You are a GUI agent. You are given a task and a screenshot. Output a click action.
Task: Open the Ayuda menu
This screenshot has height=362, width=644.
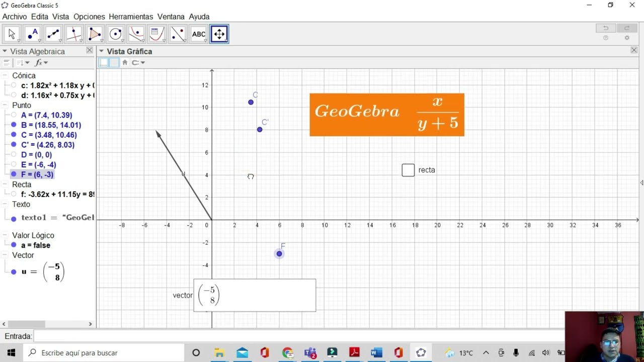coord(199,17)
